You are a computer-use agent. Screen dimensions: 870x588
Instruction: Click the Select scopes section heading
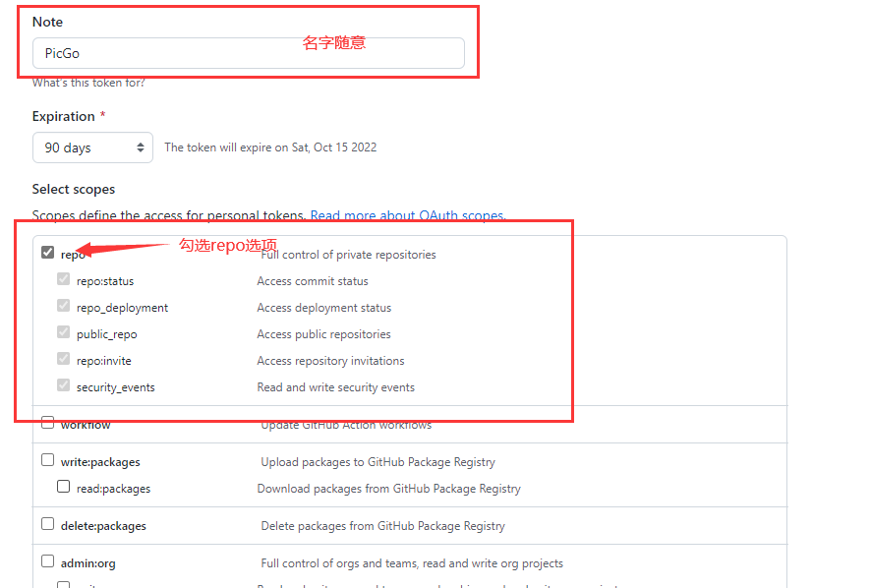pyautogui.click(x=74, y=189)
